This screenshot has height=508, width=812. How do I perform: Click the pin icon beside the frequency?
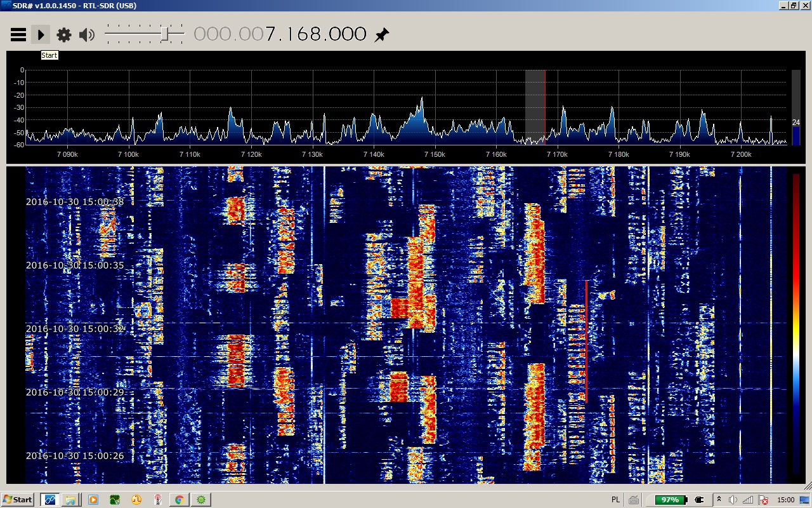[x=381, y=34]
